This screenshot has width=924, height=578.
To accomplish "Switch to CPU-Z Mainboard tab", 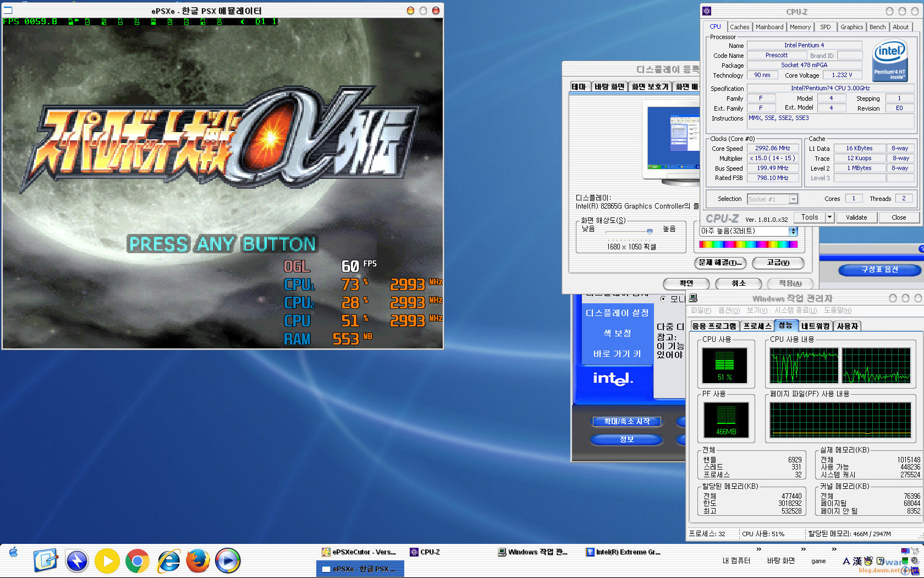I will click(x=769, y=27).
